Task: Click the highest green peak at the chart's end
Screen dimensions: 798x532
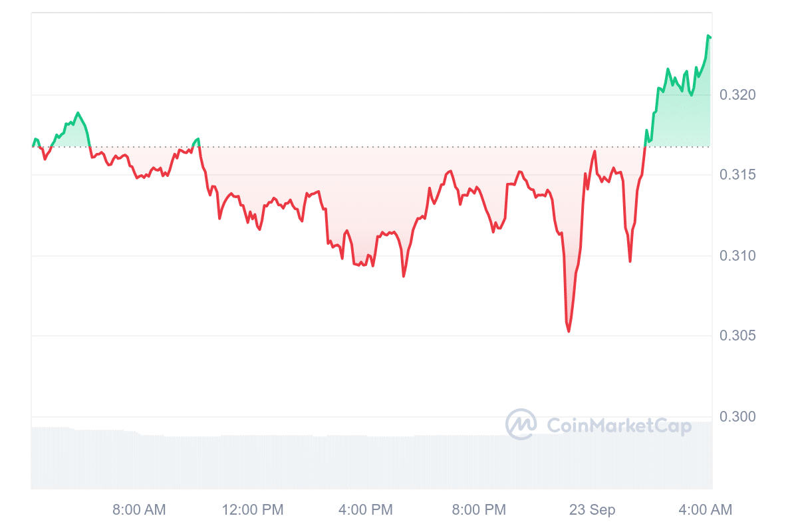Action: [x=708, y=36]
